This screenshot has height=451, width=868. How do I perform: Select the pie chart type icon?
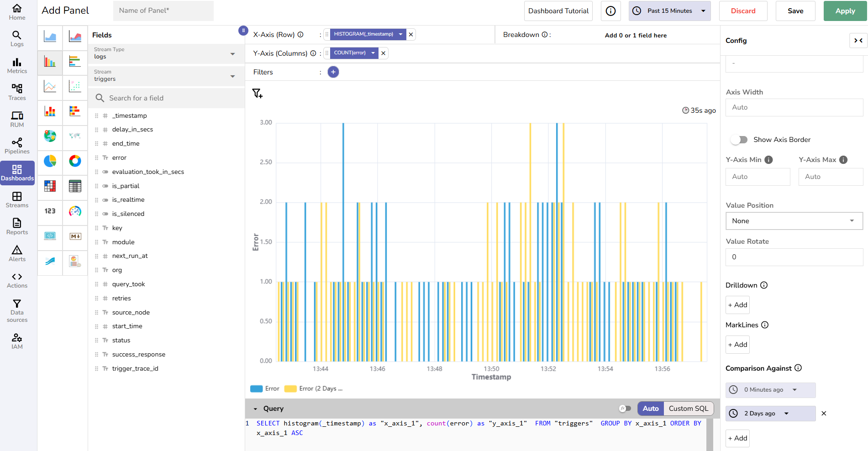50,161
